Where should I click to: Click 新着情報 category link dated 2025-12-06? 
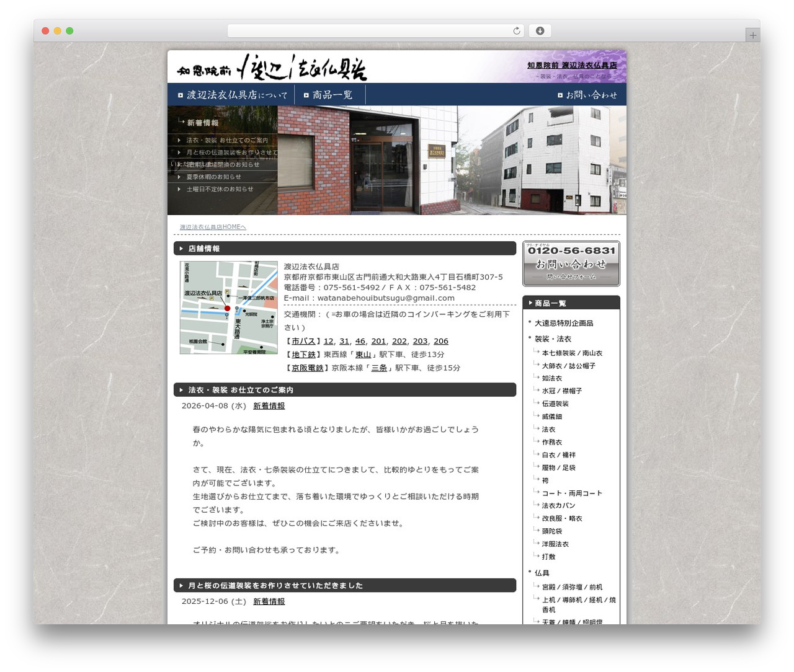pyautogui.click(x=269, y=601)
